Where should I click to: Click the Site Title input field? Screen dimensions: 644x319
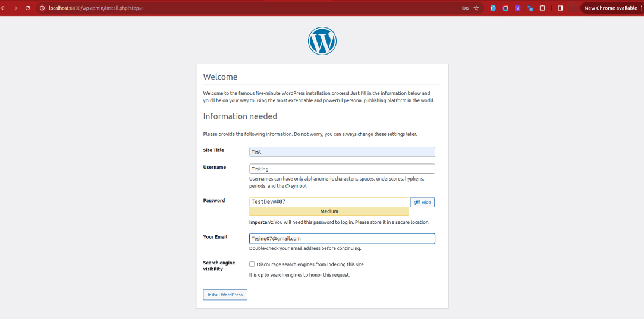342,152
